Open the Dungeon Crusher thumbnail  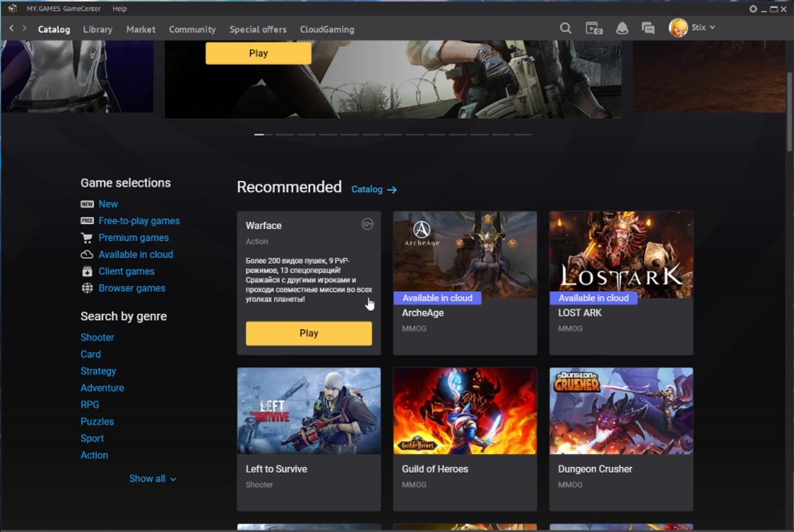(622, 411)
